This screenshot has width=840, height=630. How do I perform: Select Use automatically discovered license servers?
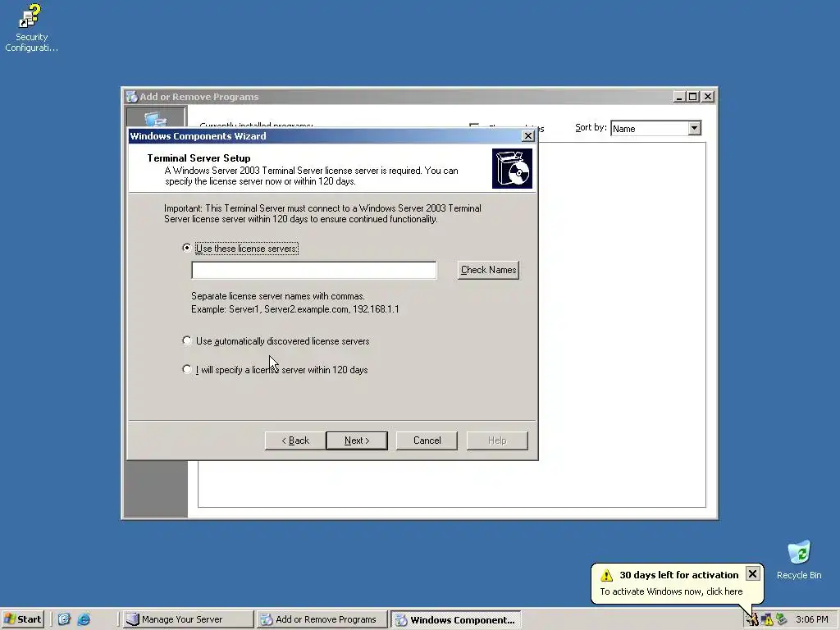click(x=187, y=340)
